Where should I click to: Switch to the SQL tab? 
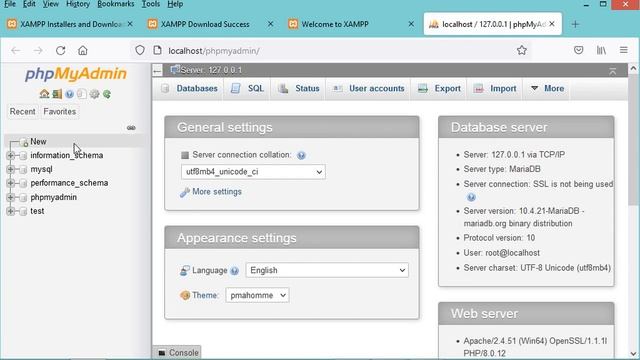247,89
